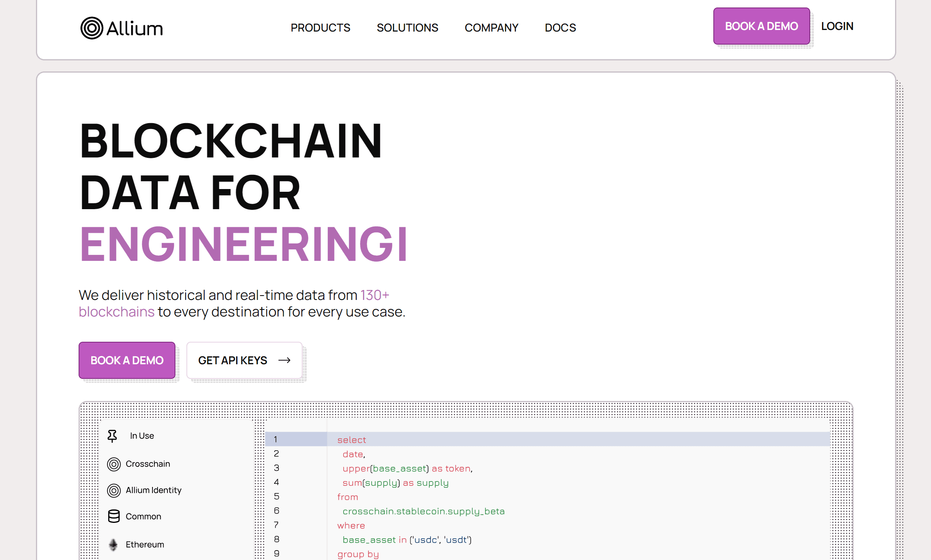
Task: Click the Allium Identity circle icon
Action: pyautogui.click(x=114, y=491)
